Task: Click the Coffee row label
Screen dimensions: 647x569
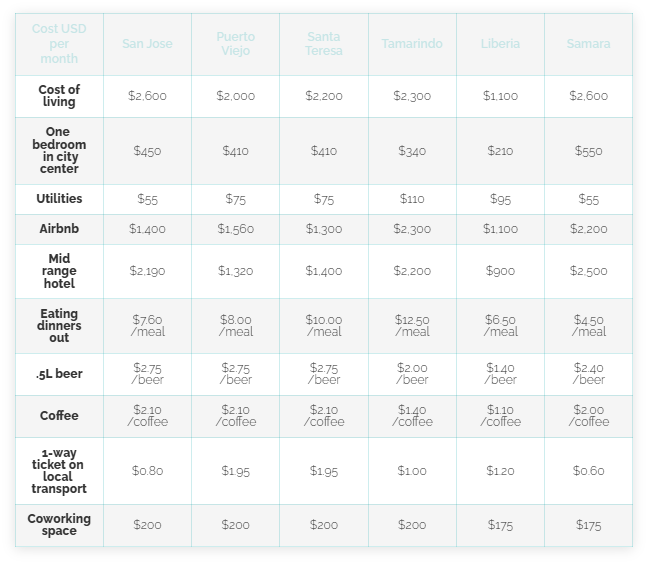Action: [59, 416]
